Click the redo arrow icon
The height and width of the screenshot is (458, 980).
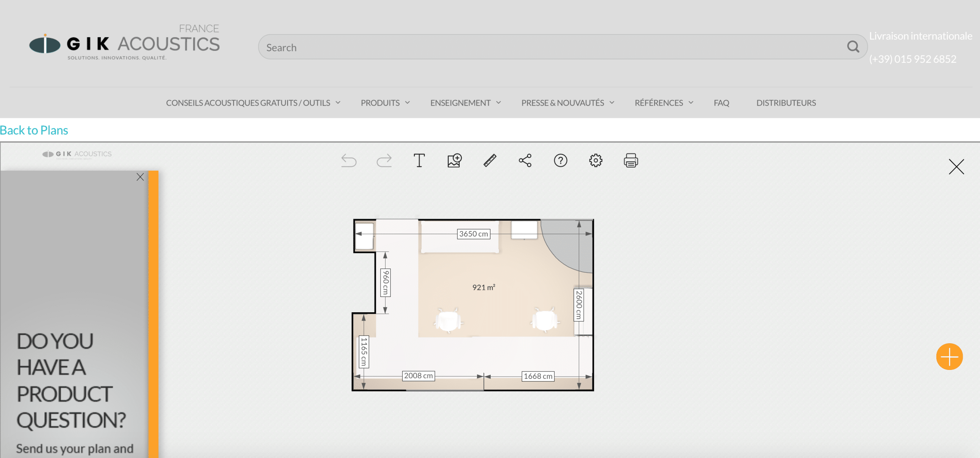[384, 161]
